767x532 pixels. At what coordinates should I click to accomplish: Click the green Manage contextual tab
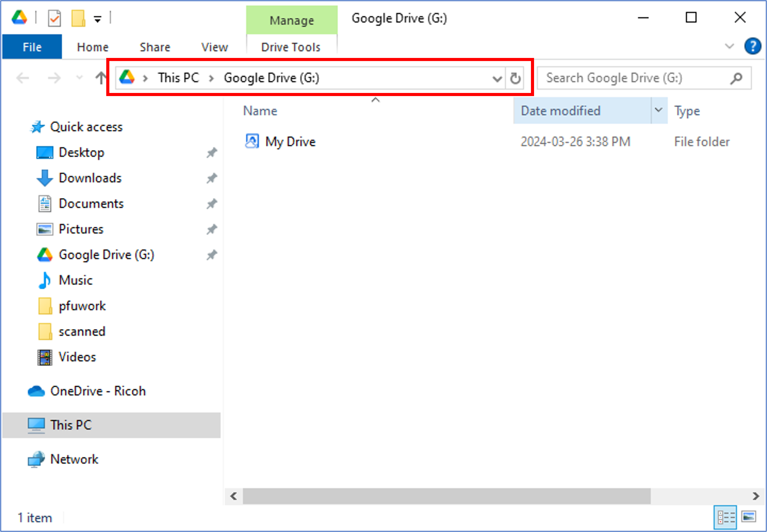coord(291,20)
